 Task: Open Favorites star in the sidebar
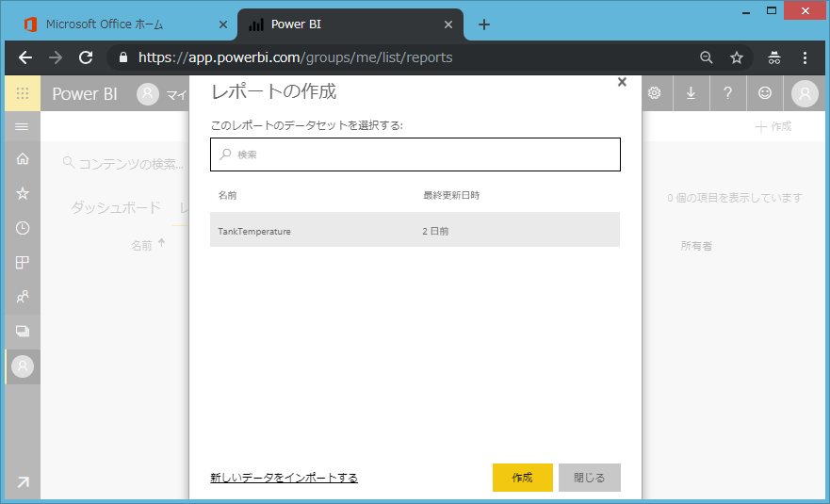(23, 193)
